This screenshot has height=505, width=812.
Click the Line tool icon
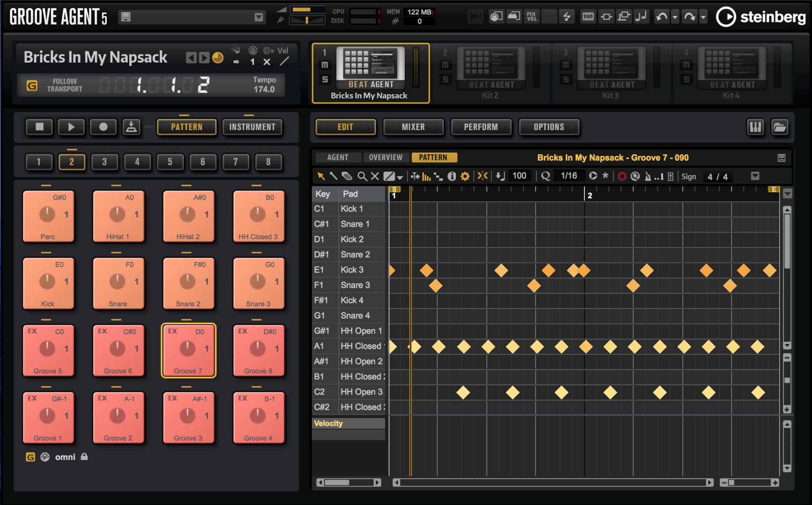point(389,176)
